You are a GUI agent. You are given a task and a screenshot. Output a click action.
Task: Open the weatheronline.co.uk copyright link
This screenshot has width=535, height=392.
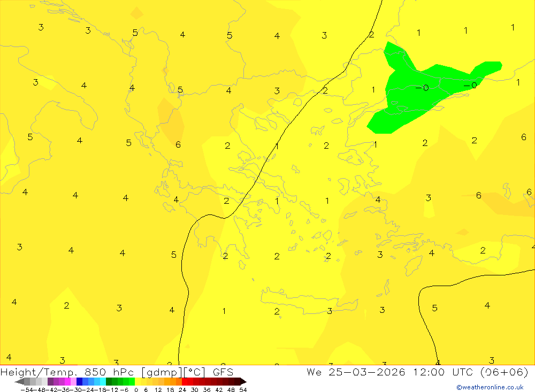pyautogui.click(x=490, y=387)
